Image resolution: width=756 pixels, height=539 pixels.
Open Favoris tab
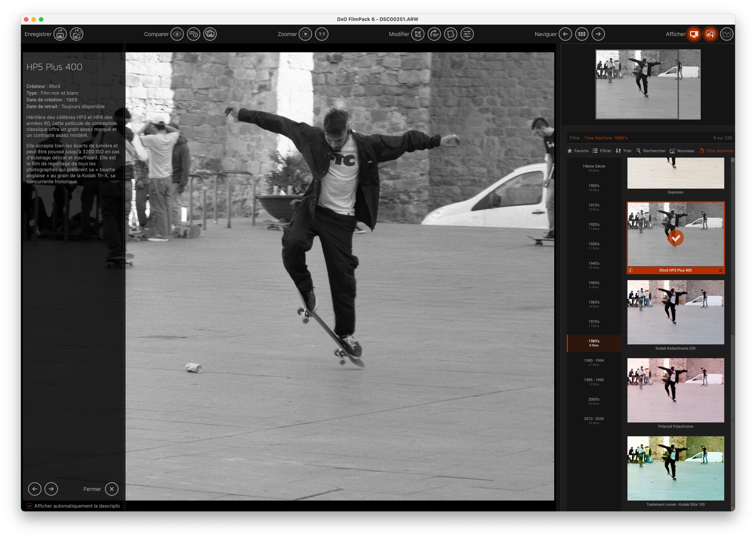point(578,151)
